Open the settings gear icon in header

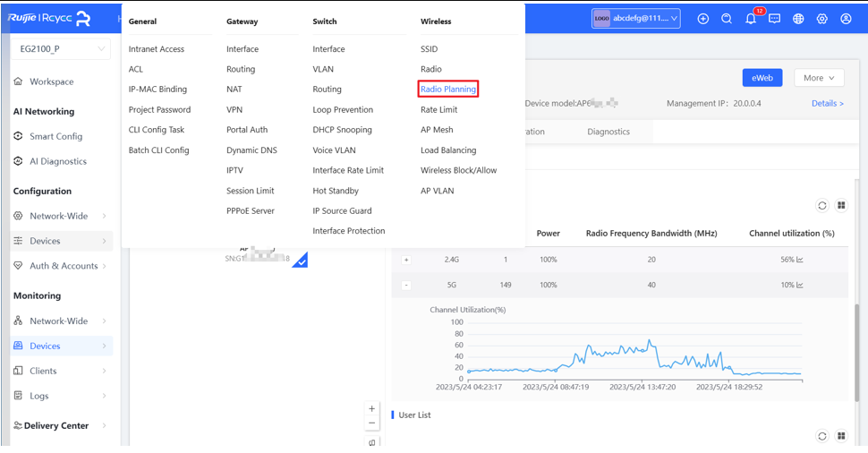pyautogui.click(x=822, y=19)
